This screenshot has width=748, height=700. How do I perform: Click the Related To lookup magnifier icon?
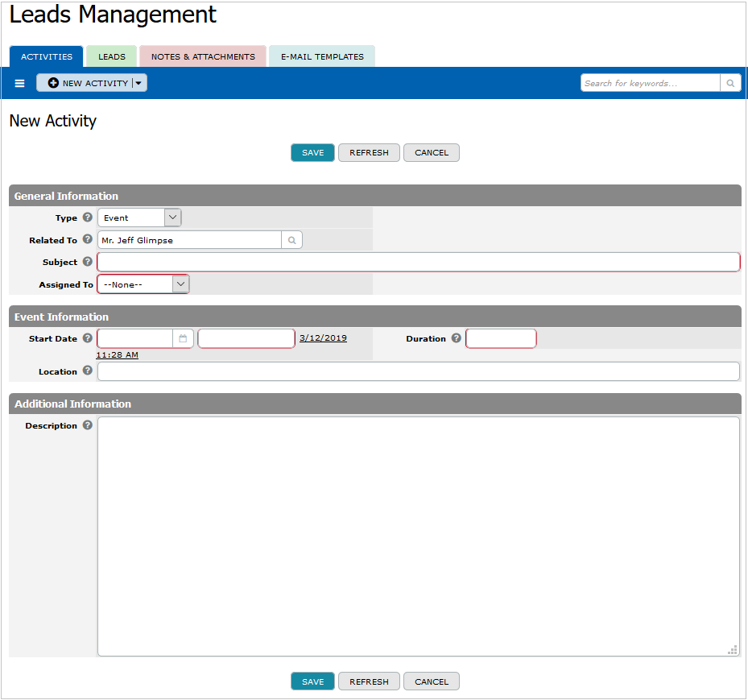click(x=291, y=240)
